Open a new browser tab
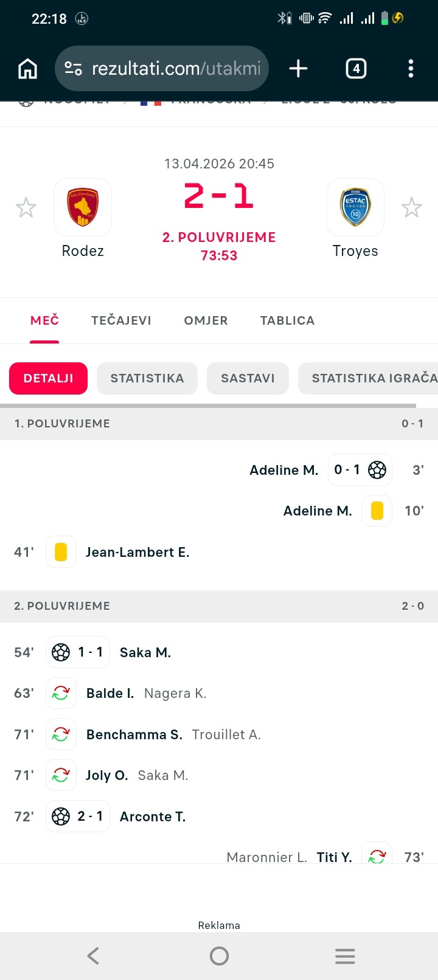 coord(298,69)
